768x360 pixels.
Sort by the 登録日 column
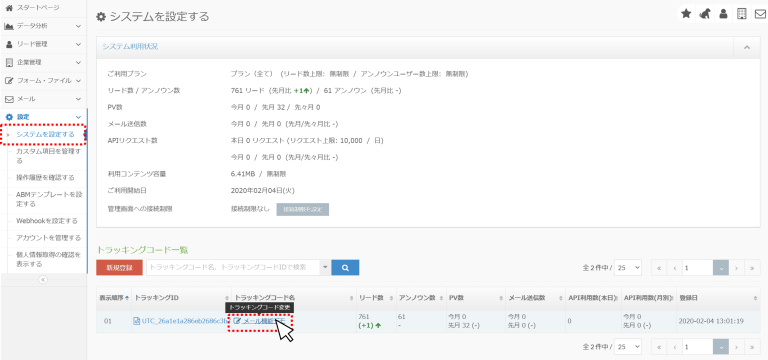pos(718,298)
